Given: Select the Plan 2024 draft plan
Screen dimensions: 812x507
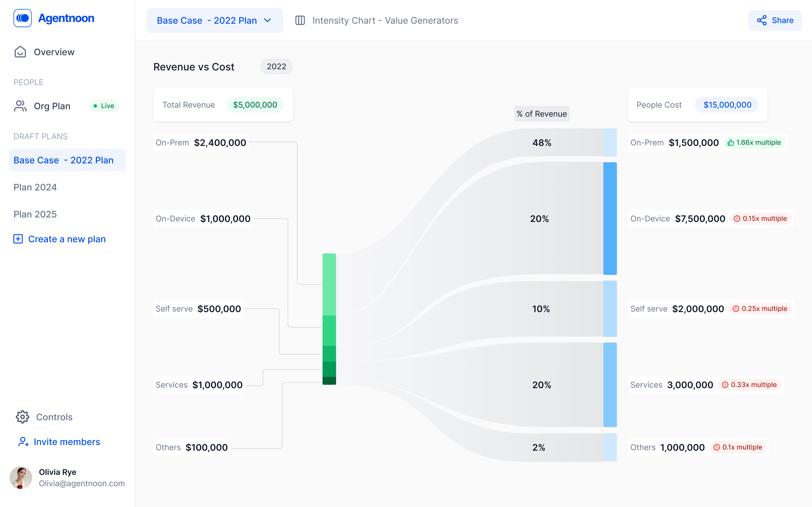Looking at the screenshot, I should [x=35, y=187].
